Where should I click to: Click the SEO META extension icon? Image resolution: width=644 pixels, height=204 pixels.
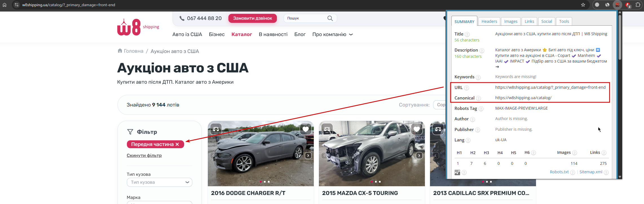(x=617, y=5)
